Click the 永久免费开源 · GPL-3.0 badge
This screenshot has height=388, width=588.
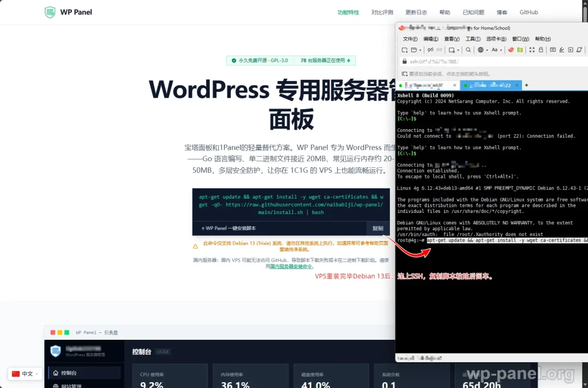pyautogui.click(x=260, y=60)
